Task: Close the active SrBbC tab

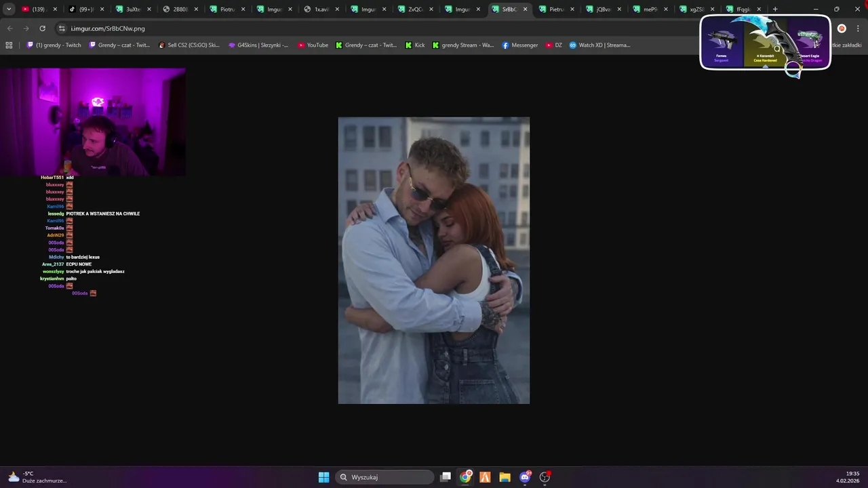Action: (525, 9)
